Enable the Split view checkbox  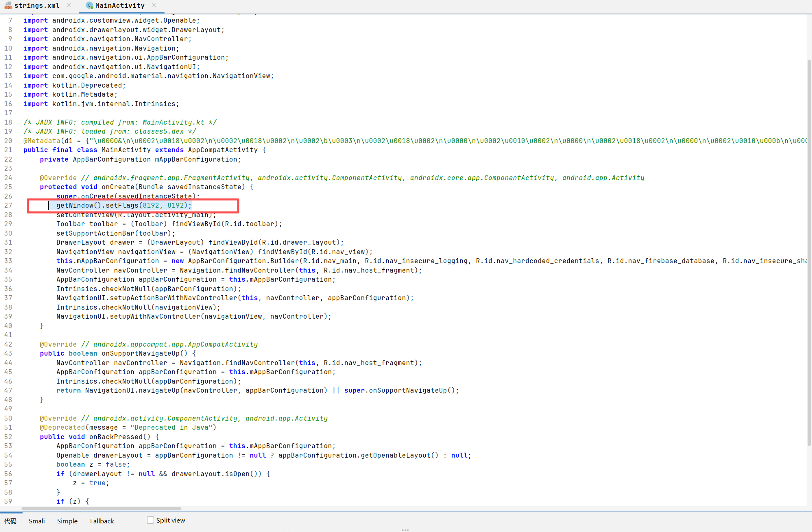click(x=151, y=520)
